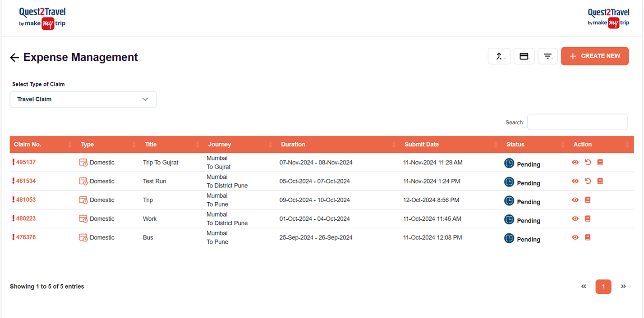Click the Pending clock icon for claim 481534

pyautogui.click(x=509, y=182)
